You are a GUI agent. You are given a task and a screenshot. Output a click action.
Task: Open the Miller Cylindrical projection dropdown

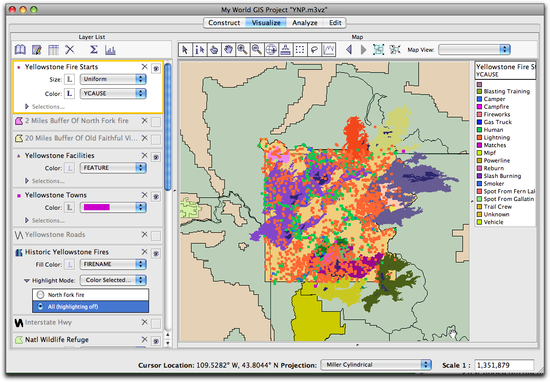[376, 365]
